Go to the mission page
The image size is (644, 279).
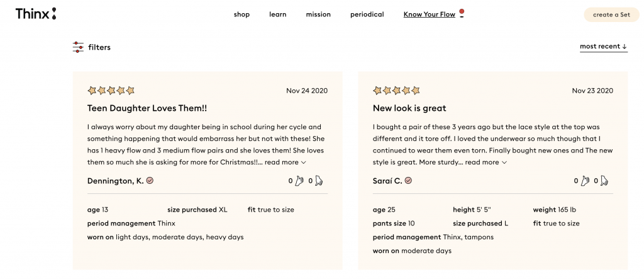coord(318,14)
